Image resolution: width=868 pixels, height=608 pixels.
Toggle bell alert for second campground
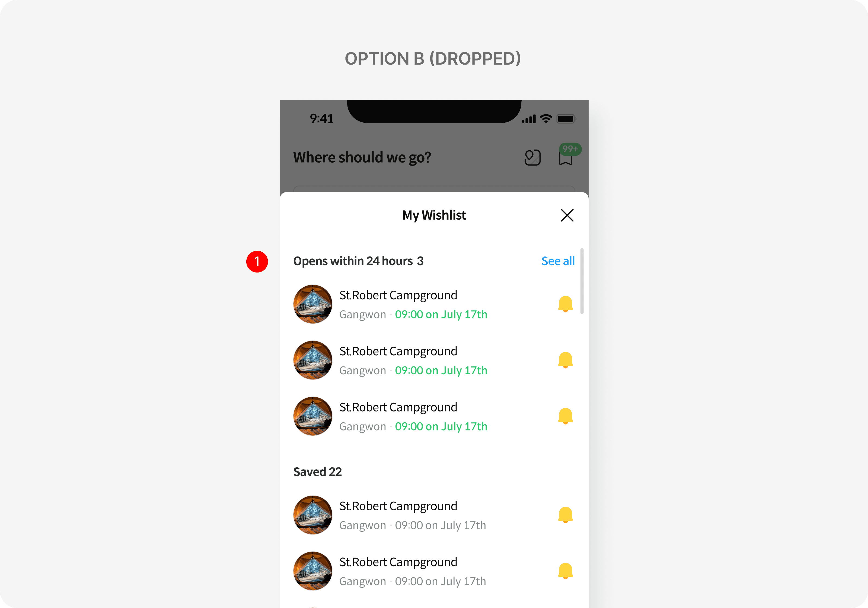[x=565, y=360]
